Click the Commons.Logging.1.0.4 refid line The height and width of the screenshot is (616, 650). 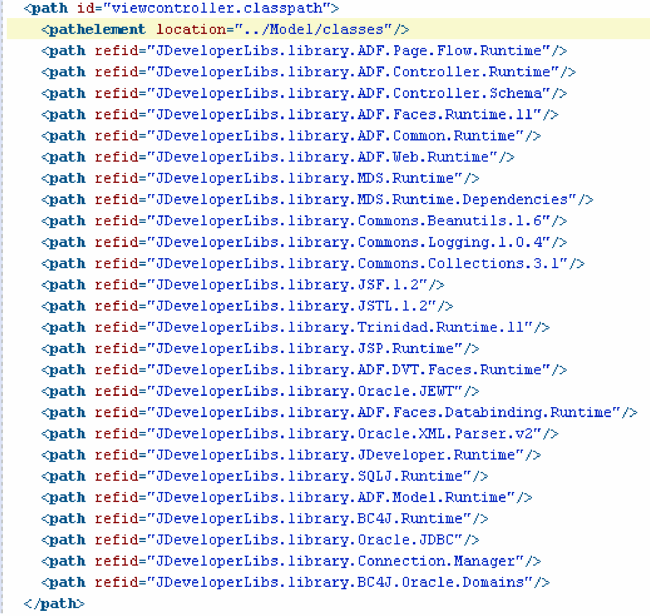[x=304, y=243]
